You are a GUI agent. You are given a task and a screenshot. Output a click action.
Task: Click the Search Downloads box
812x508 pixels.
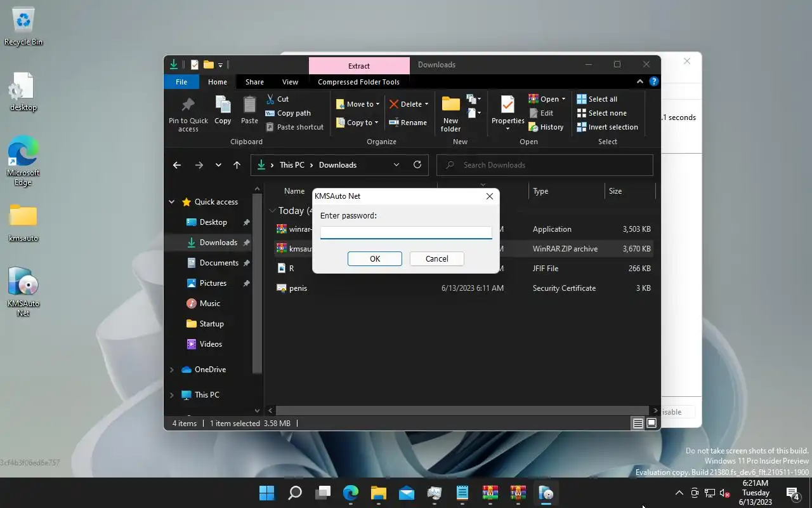[545, 165]
